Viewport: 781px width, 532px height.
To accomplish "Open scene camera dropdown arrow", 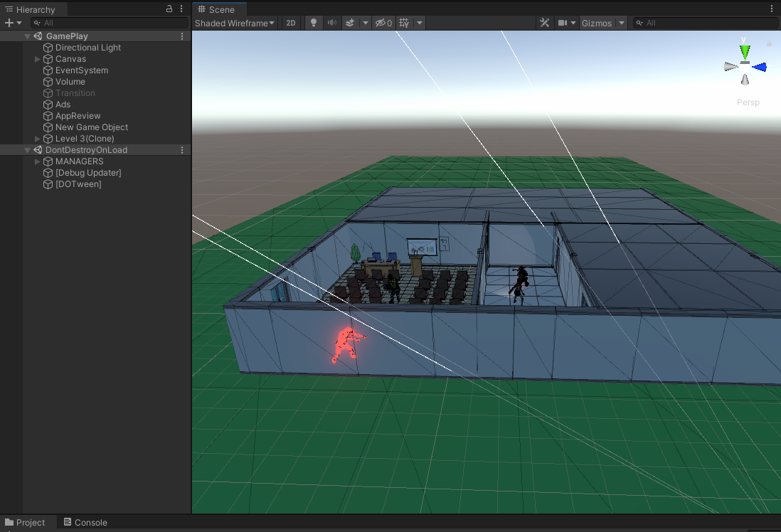I will point(573,23).
